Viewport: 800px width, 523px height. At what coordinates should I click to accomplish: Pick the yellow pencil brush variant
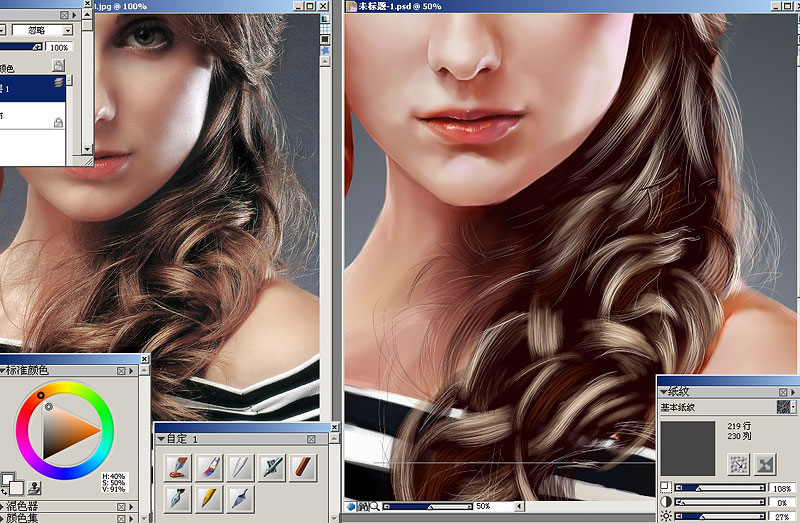(209, 498)
